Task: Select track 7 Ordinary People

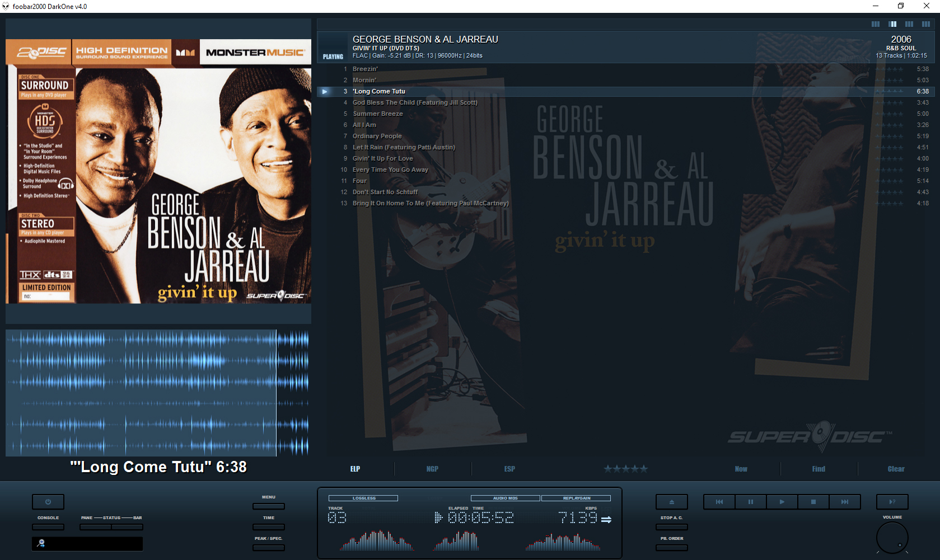Action: 626,136
